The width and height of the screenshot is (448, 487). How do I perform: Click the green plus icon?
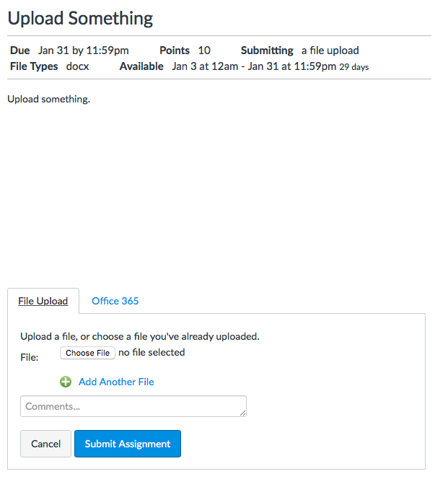(66, 382)
